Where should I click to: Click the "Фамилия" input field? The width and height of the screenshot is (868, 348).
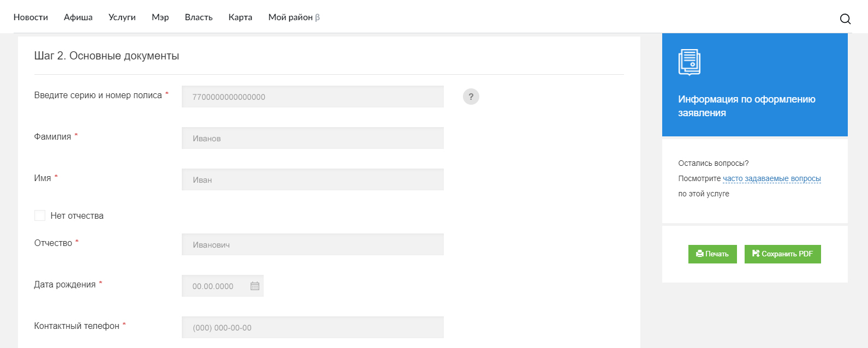312,138
